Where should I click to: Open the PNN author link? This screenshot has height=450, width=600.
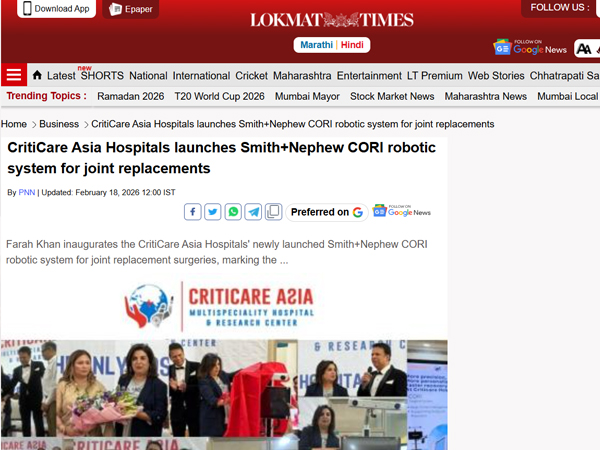27,192
